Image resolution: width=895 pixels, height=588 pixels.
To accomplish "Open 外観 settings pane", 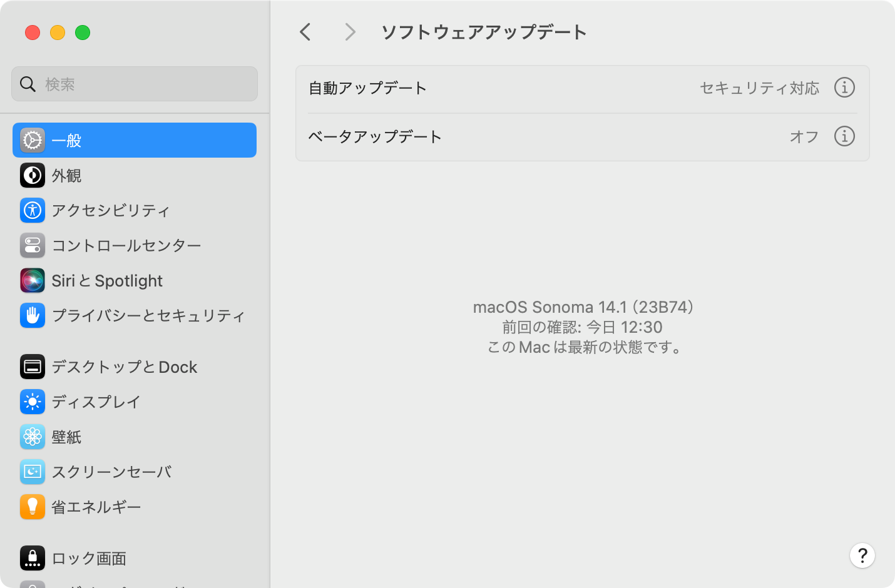I will tap(135, 175).
